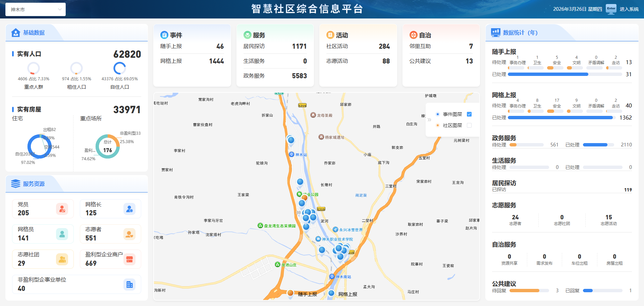Image resolution: width=644 pixels, height=306 pixels.
Task: Click the non-profit organization building icon
Action: [x=129, y=285]
